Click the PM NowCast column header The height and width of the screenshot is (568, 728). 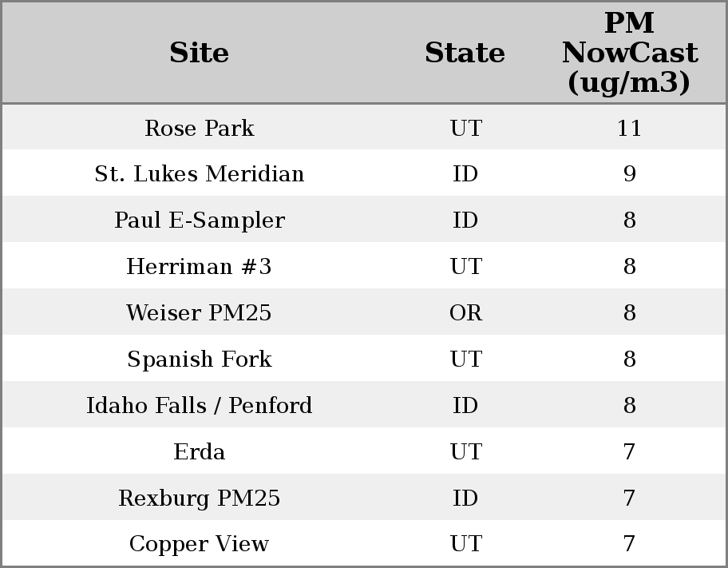tap(629, 53)
